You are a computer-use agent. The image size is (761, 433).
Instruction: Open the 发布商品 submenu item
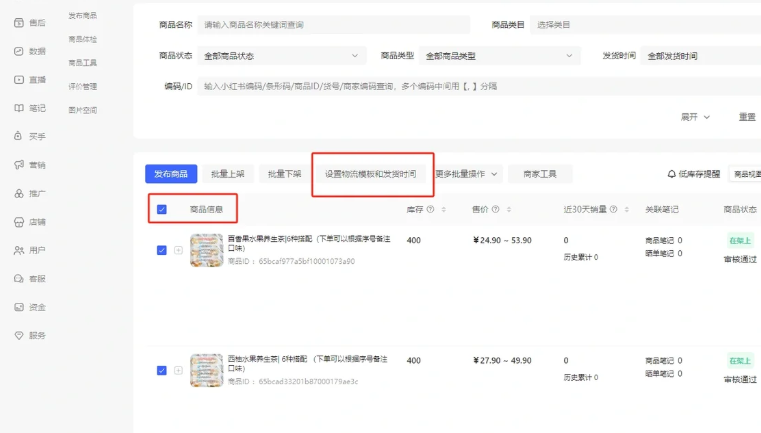(83, 16)
